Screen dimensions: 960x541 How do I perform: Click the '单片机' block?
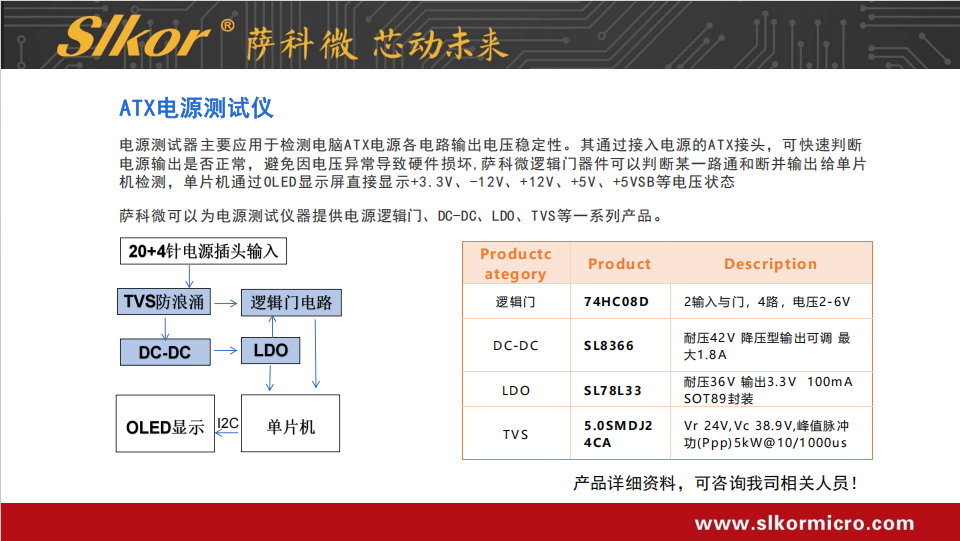[x=290, y=423]
